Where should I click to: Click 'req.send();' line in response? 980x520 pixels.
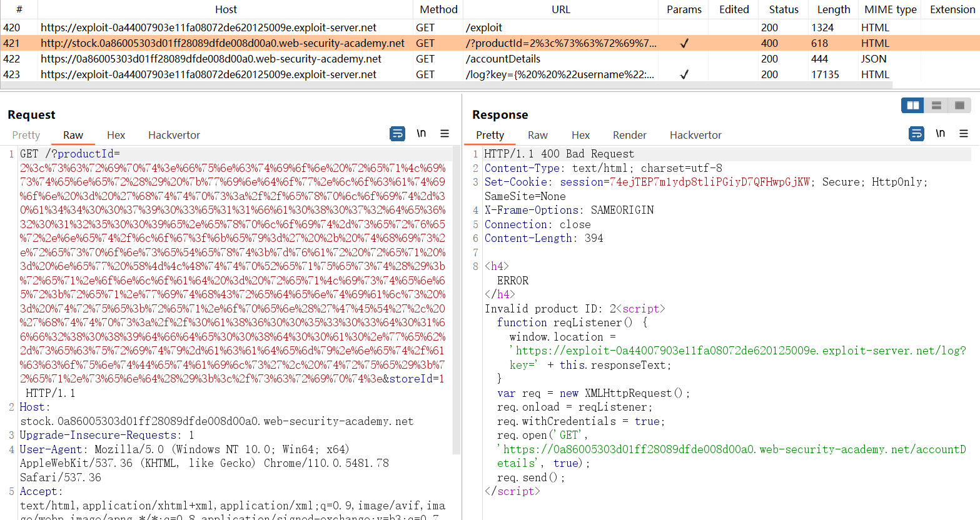point(531,477)
